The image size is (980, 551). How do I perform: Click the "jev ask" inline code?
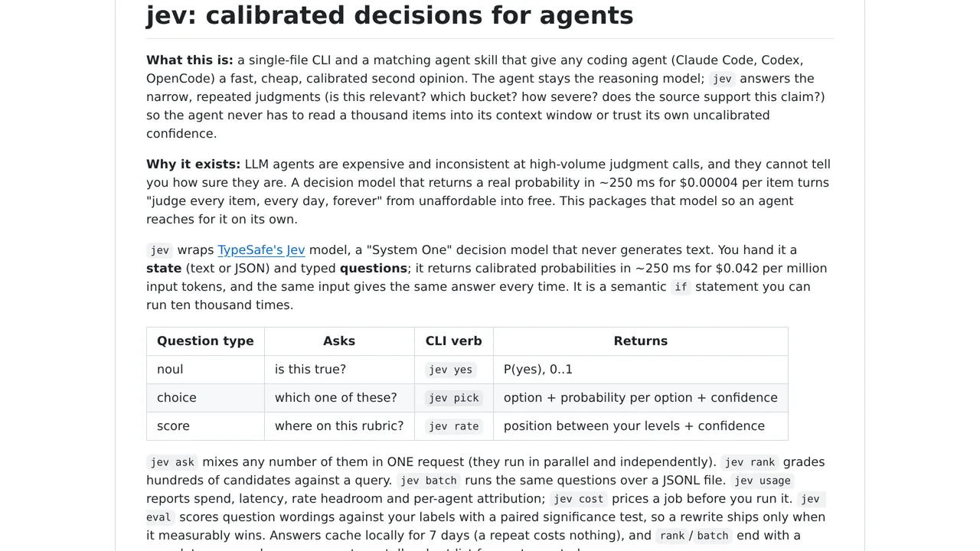[x=172, y=462]
